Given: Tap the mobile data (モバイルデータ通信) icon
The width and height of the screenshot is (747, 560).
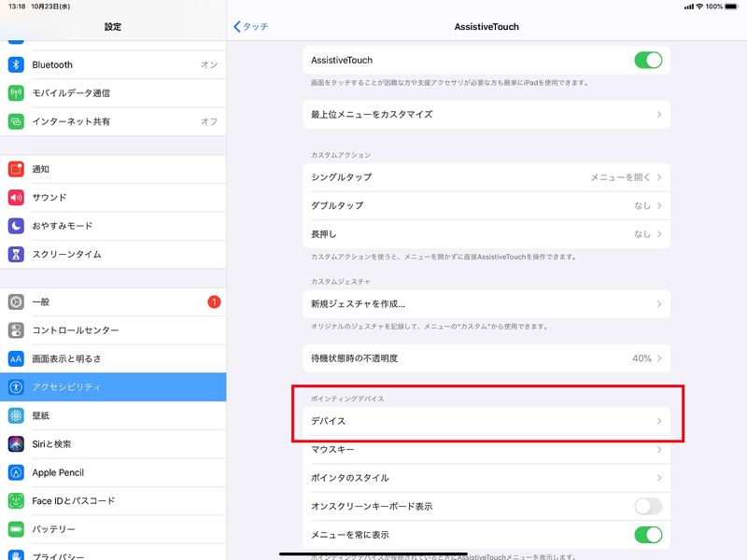Looking at the screenshot, I should 16,92.
